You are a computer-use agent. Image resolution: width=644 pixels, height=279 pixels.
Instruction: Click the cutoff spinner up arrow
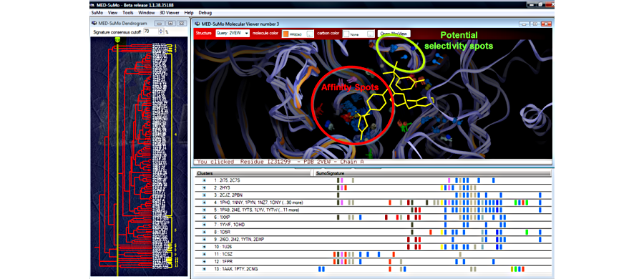(161, 30)
